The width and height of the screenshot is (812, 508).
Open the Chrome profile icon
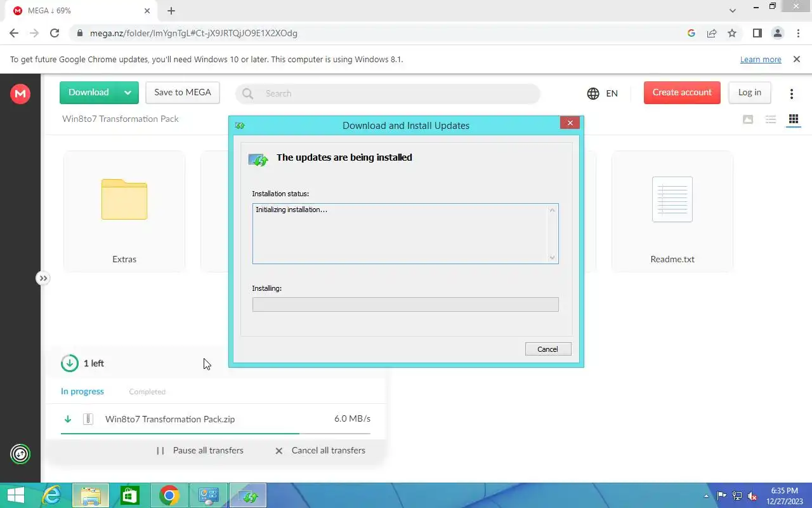pyautogui.click(x=777, y=33)
